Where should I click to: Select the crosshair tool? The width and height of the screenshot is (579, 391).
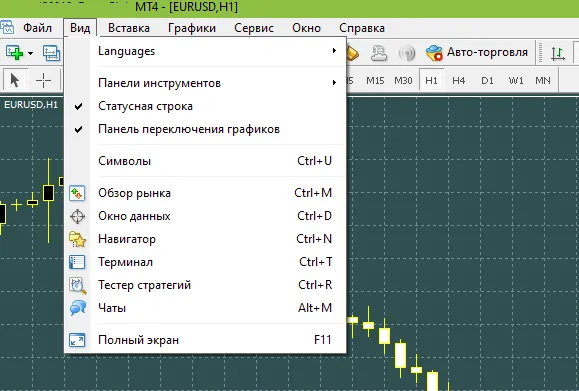click(43, 80)
